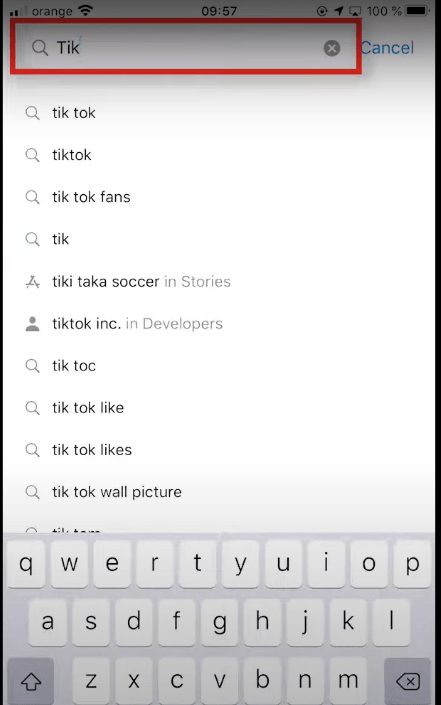Tap the Cancel button

[387, 48]
